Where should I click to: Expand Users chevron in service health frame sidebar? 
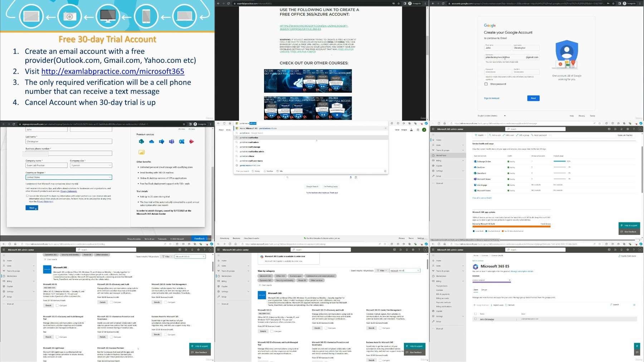pos(463,145)
